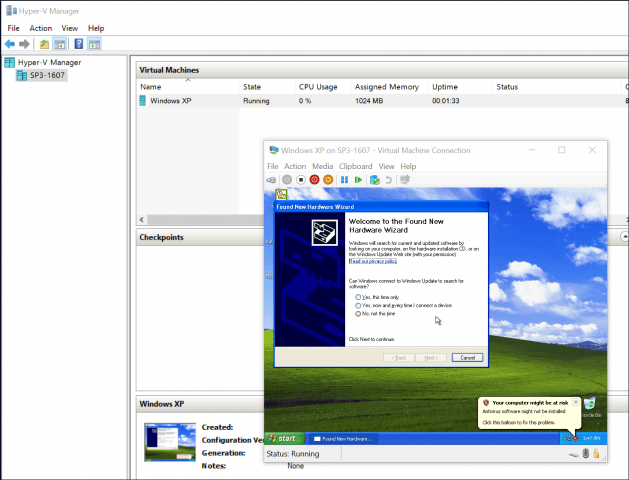Click the grey Start VM button icon
629x480 pixels.
click(287, 180)
